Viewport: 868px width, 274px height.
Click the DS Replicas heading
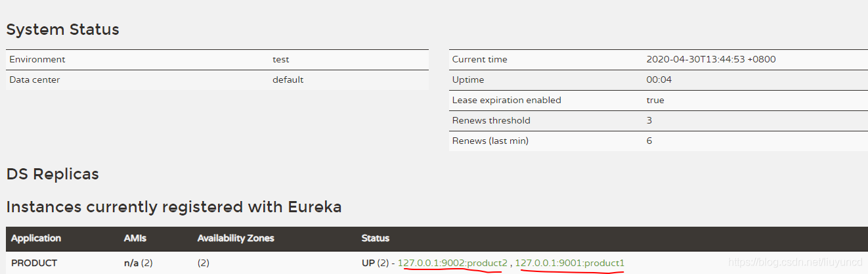[53, 174]
